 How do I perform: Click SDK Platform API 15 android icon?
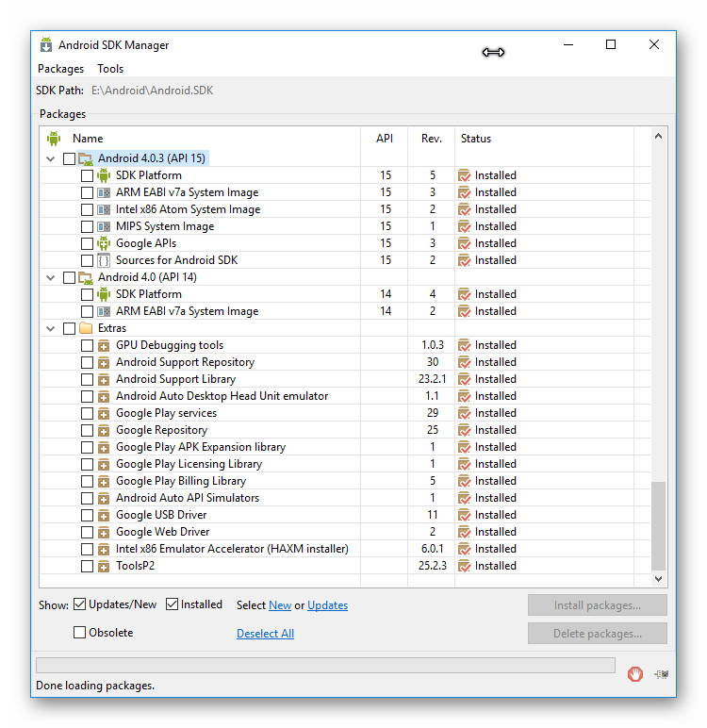tap(104, 175)
